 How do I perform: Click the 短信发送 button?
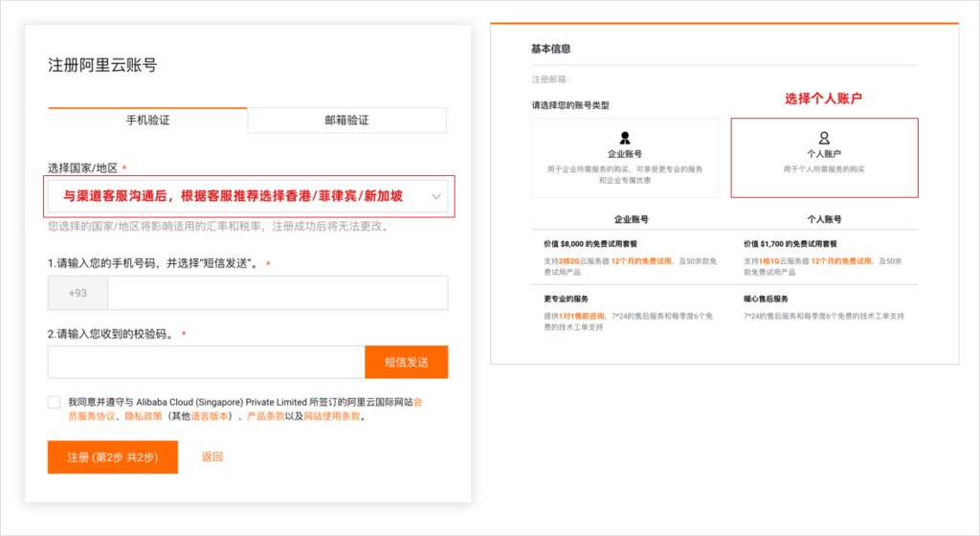[406, 363]
